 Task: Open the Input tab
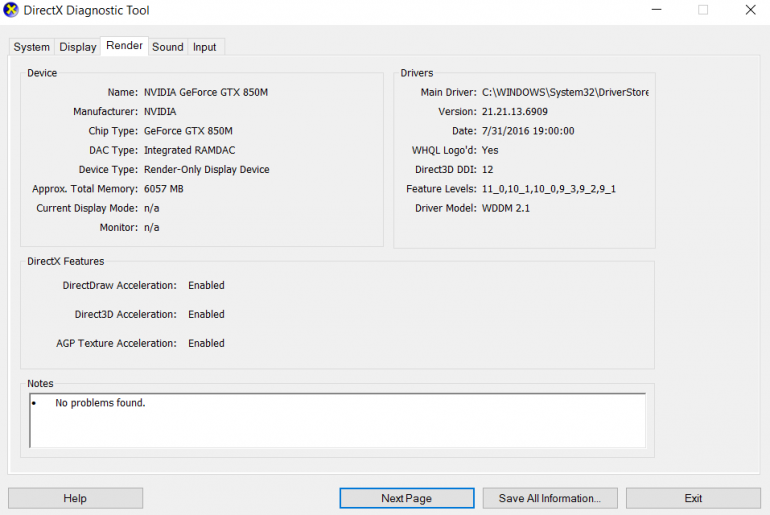click(x=205, y=47)
